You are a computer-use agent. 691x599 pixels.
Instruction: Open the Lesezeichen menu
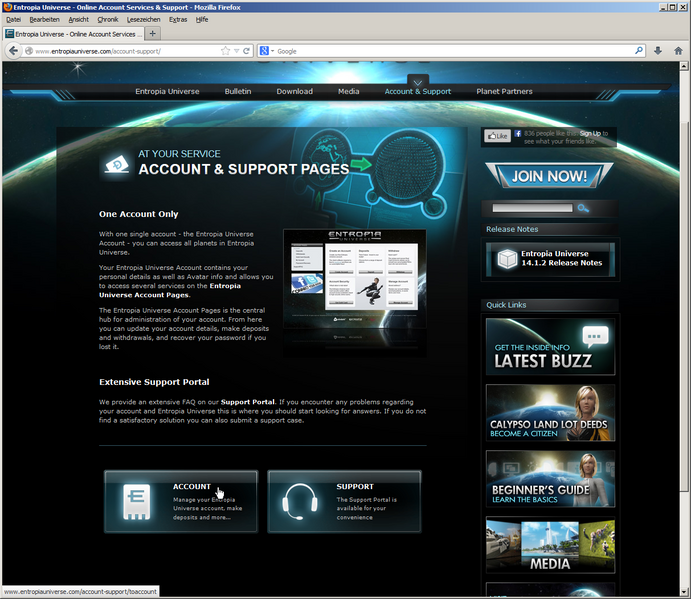click(144, 19)
